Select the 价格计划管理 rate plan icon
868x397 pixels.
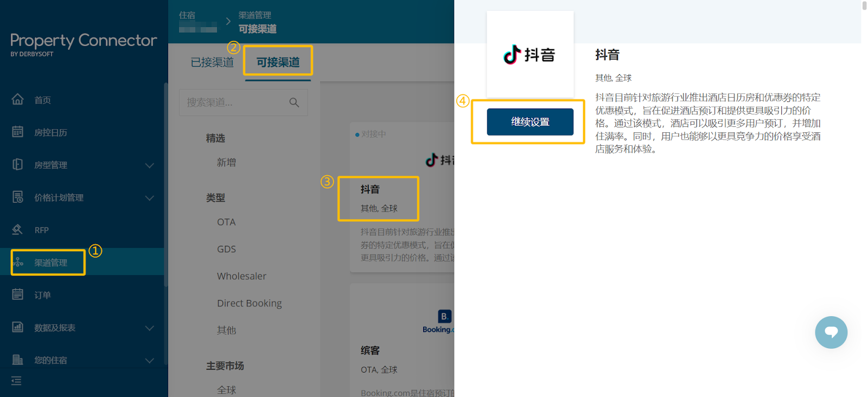tap(18, 197)
